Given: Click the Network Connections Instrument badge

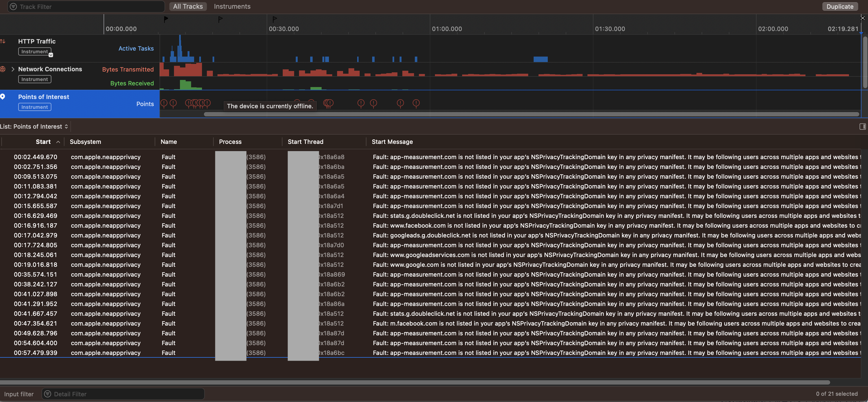Looking at the screenshot, I should click(x=35, y=79).
